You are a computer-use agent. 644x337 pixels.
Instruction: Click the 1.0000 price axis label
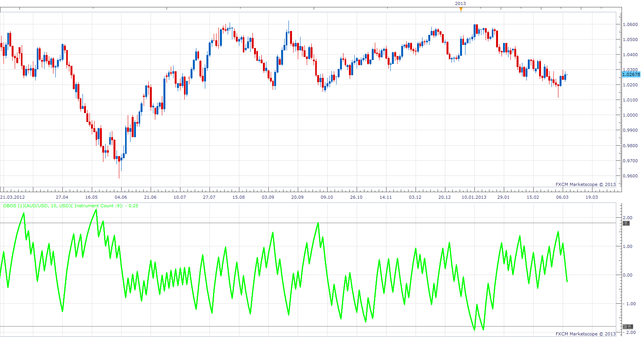pyautogui.click(x=630, y=115)
